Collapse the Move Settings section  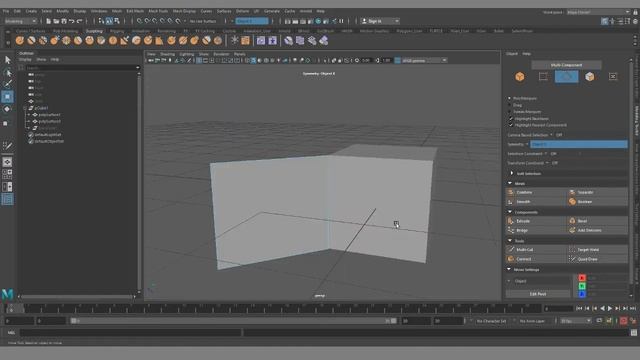click(x=509, y=269)
